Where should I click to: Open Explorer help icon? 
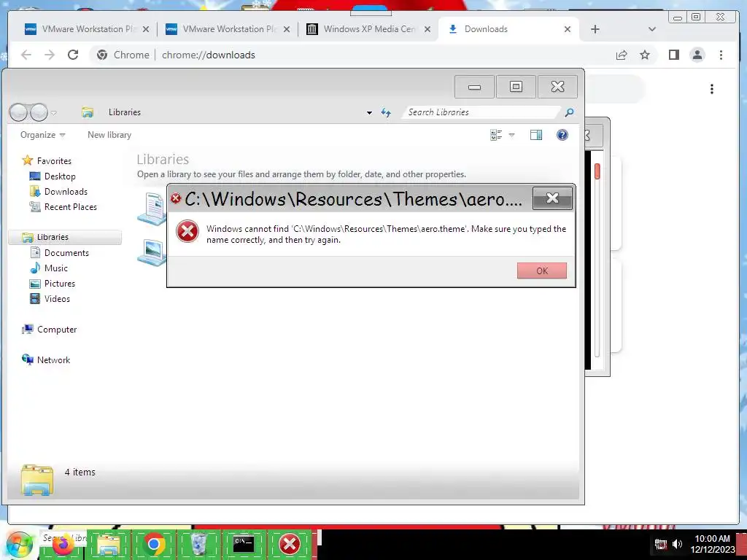coord(562,135)
